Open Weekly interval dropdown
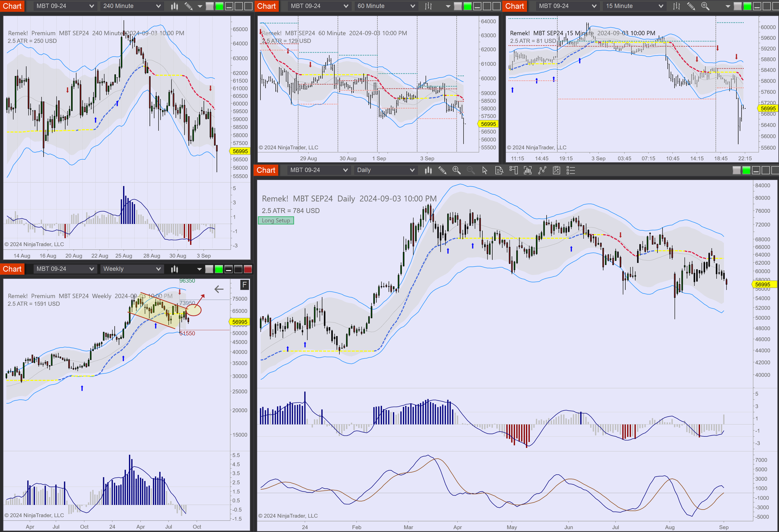Image resolution: width=779 pixels, height=532 pixels. 132,269
